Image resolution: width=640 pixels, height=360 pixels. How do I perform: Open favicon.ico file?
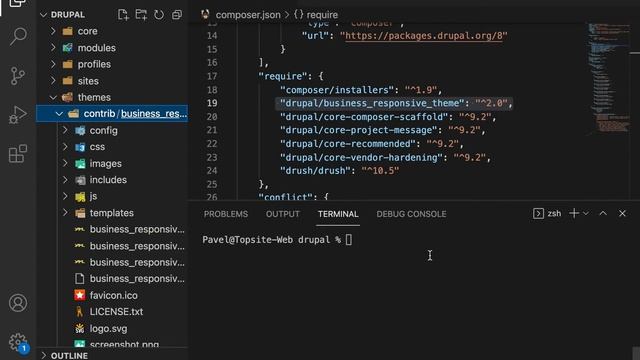coord(112,295)
